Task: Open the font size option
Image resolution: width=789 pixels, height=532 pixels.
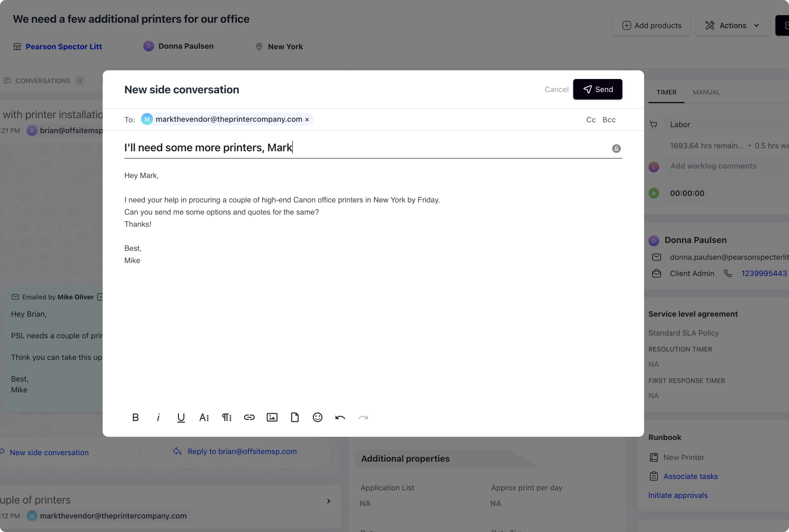Action: pyautogui.click(x=204, y=417)
